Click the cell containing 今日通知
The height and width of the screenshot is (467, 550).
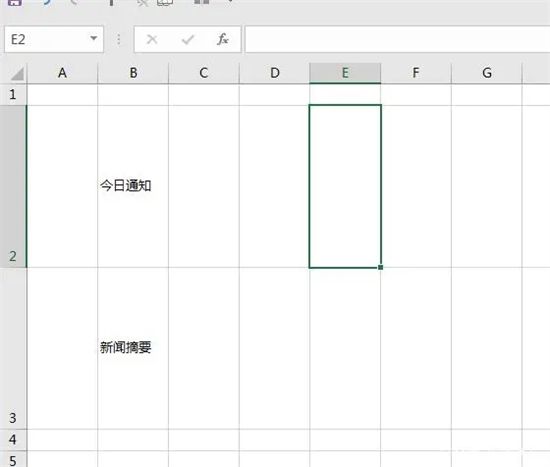[x=133, y=186]
